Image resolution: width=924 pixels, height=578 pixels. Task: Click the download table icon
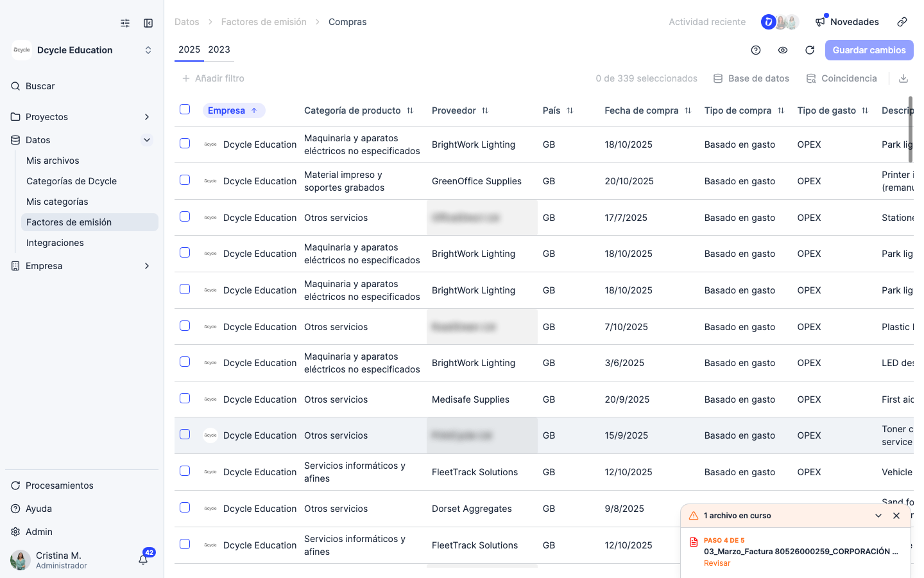point(903,78)
